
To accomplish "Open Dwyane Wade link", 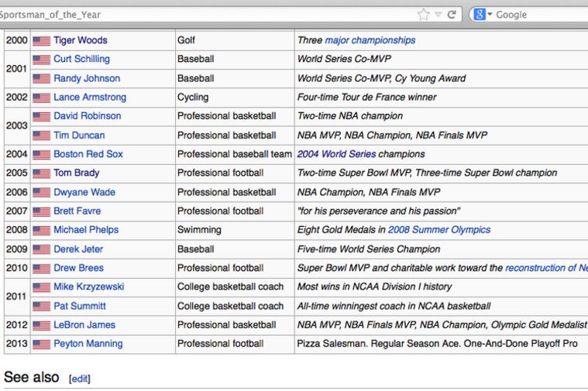I will coord(84,192).
